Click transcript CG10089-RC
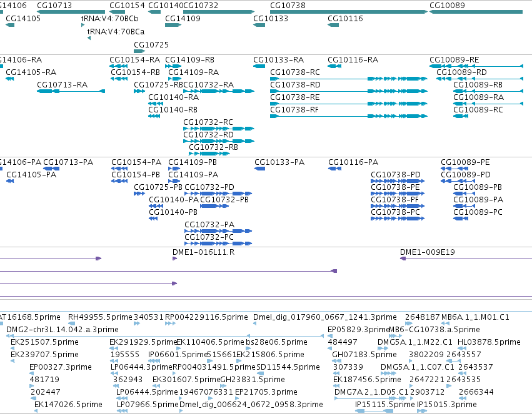This screenshot has width=532, height=414. 478,110
